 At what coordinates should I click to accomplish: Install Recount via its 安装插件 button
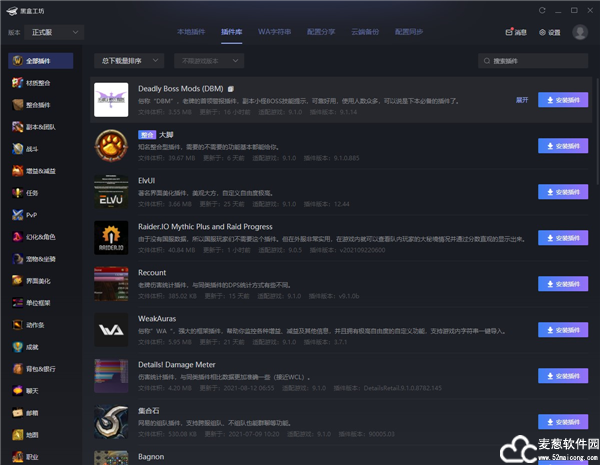coord(563,284)
